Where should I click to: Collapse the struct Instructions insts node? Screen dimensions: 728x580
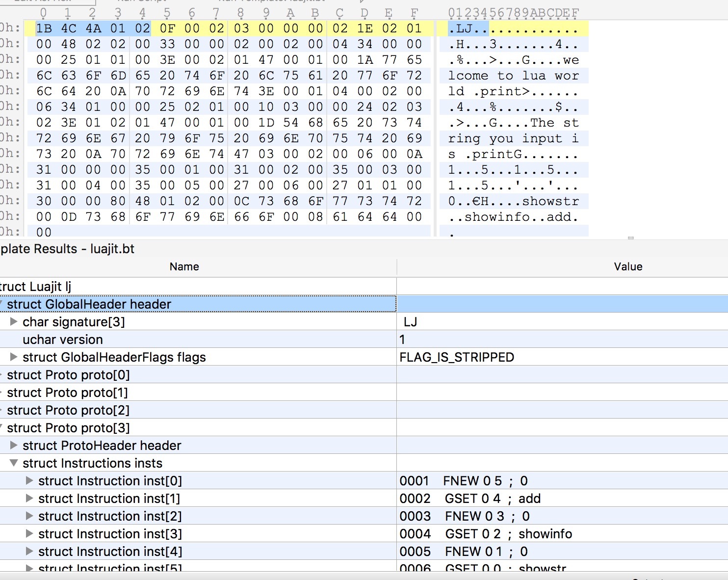(x=14, y=463)
